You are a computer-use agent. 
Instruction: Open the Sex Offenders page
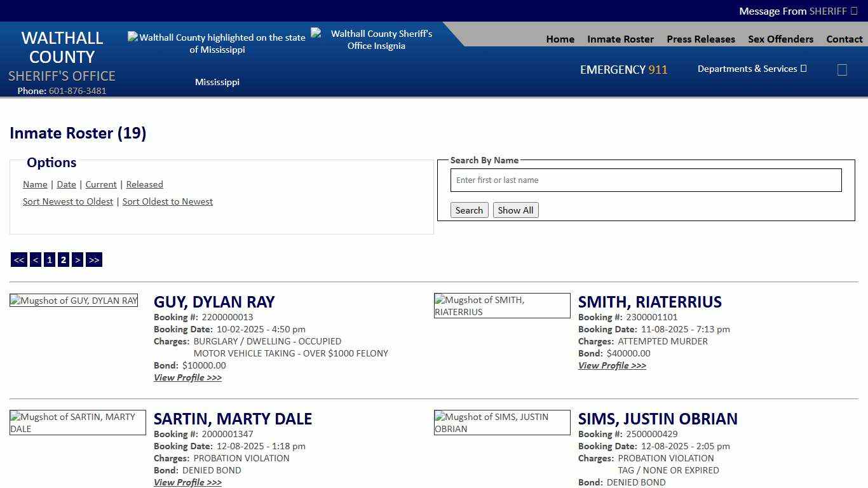780,39
